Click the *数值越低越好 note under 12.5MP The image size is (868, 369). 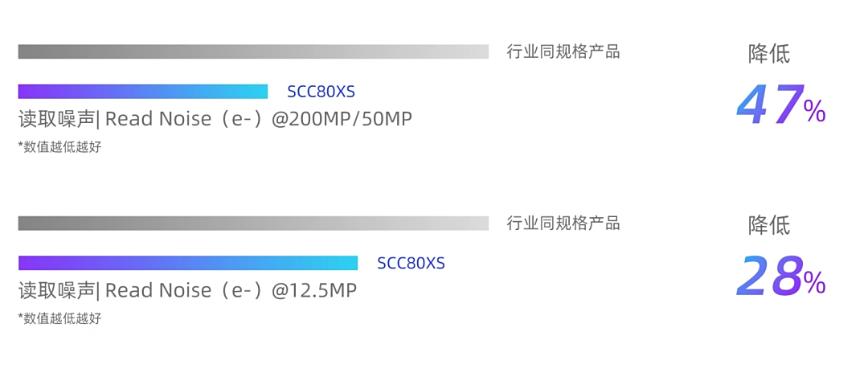pyautogui.click(x=60, y=318)
